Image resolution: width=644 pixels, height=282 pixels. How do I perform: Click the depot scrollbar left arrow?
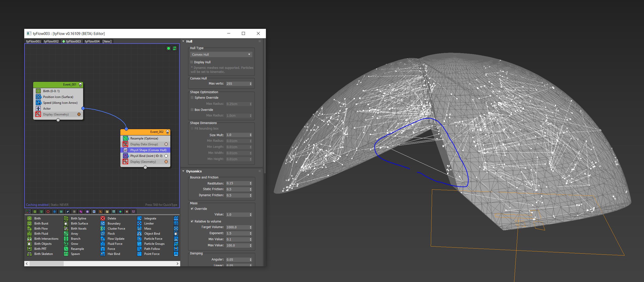point(27,264)
